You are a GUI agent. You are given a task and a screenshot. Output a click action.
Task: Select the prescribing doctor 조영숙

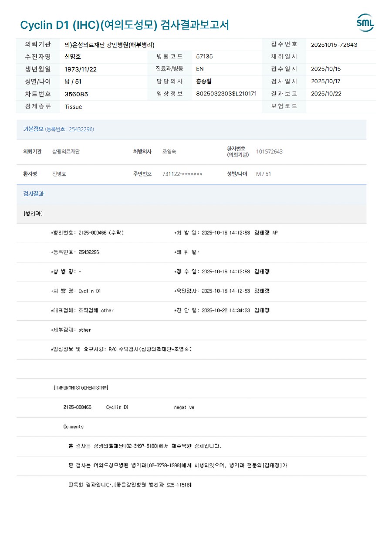coord(169,152)
